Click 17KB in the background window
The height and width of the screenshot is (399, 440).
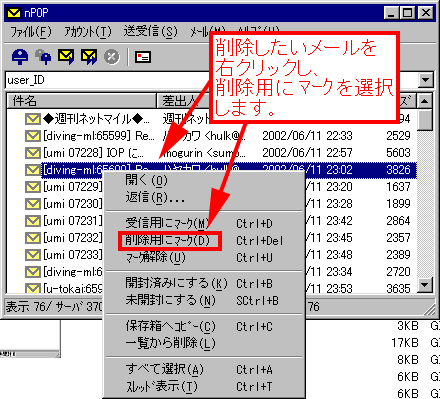405,343
